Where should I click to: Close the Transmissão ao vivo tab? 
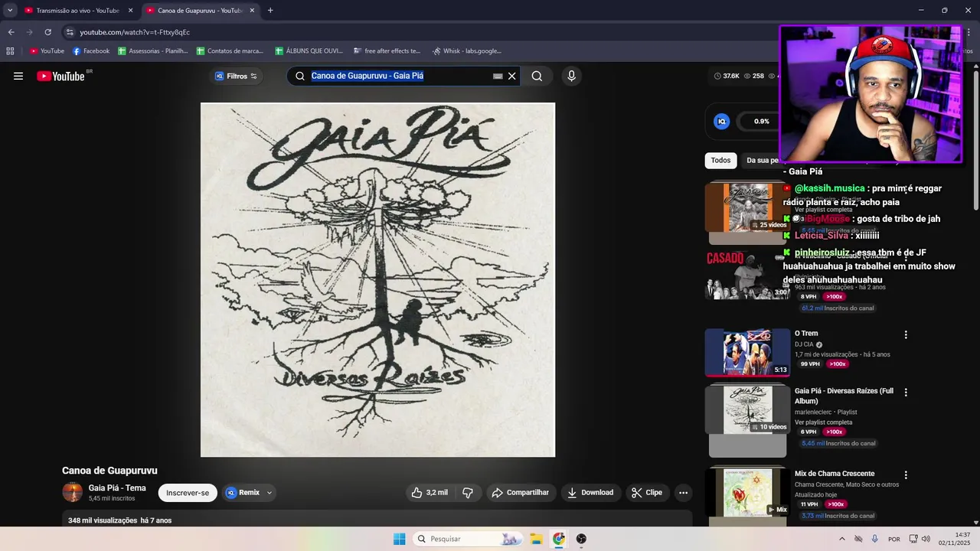click(130, 11)
